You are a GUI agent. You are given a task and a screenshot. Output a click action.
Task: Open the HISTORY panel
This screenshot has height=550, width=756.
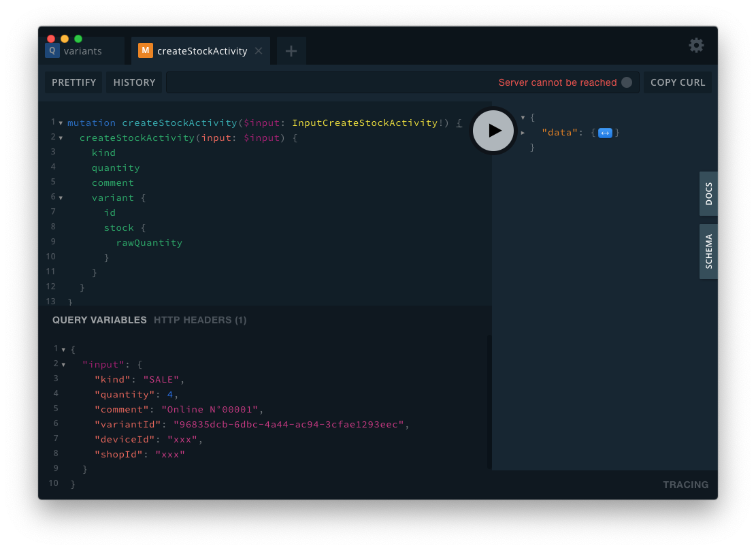point(134,82)
